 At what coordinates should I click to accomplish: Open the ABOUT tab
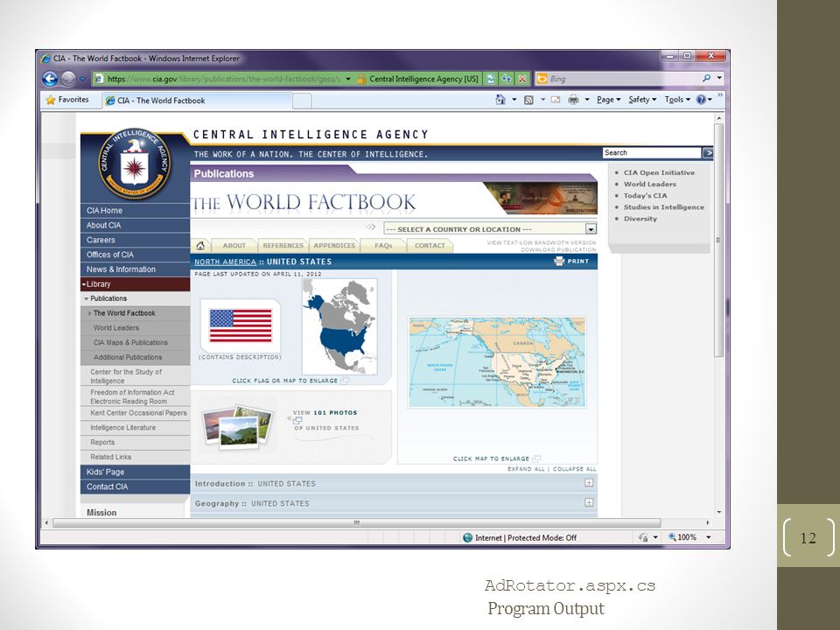click(x=234, y=245)
